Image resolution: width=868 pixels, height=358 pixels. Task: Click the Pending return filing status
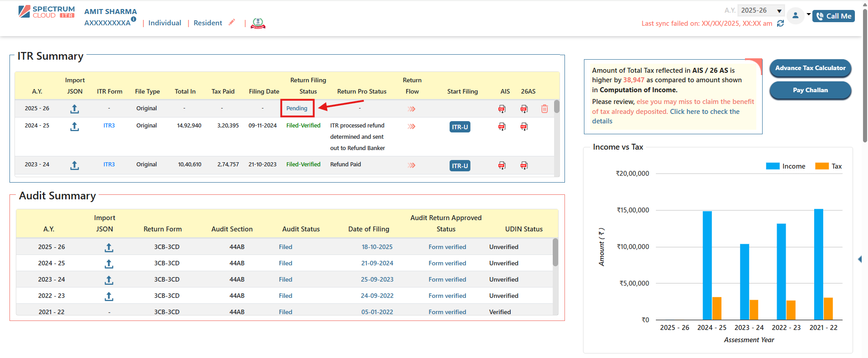[297, 108]
